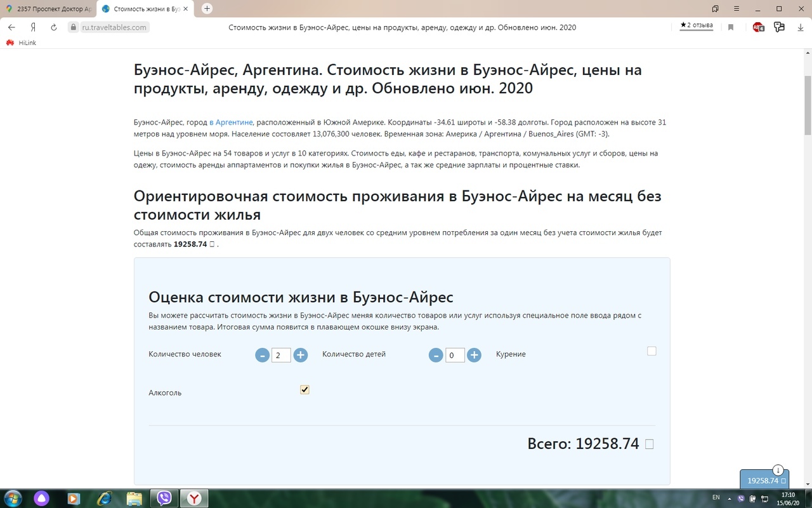This screenshot has width=812, height=508.
Task: Click the Количество детей number field
Action: click(x=455, y=355)
